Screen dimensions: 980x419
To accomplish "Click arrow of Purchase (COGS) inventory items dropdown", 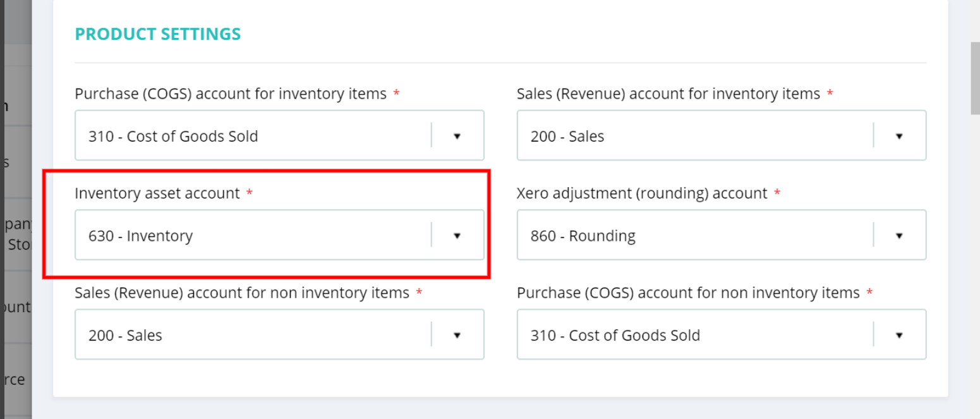I will pos(457,136).
